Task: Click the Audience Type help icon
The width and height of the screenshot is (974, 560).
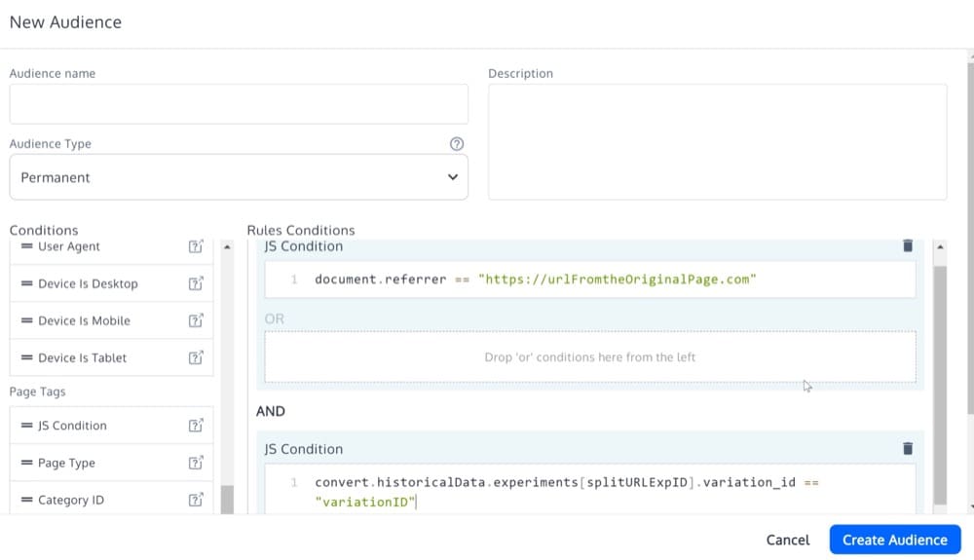Action: pos(457,144)
